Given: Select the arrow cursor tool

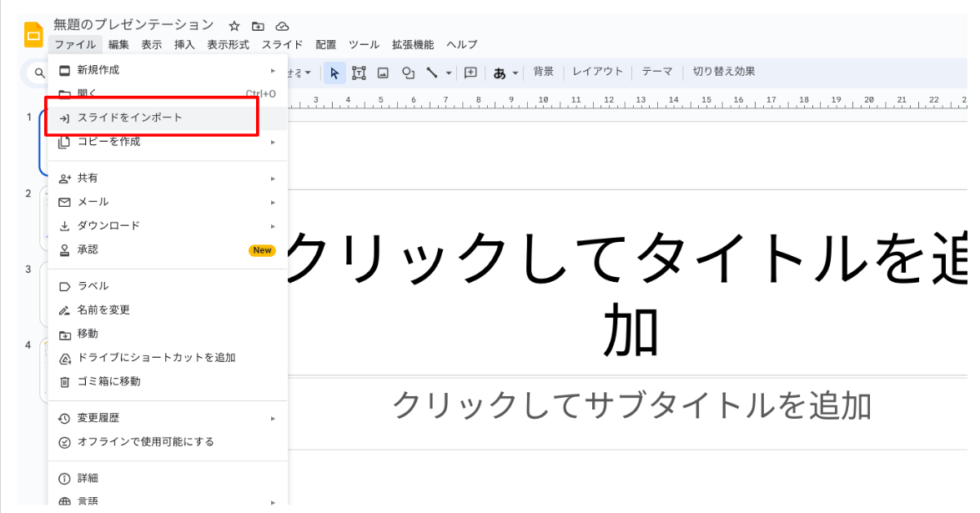Looking at the screenshot, I should pos(334,73).
